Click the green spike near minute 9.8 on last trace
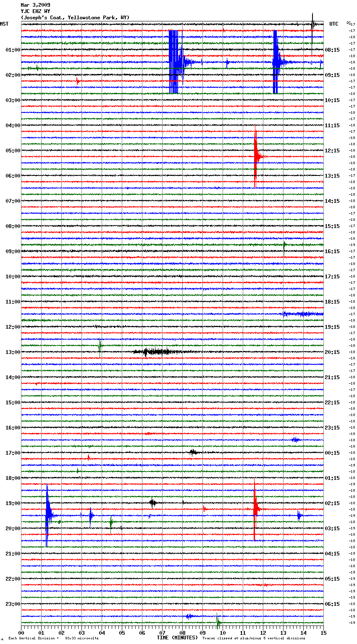The width and height of the screenshot is (357, 644). [x=218, y=622]
